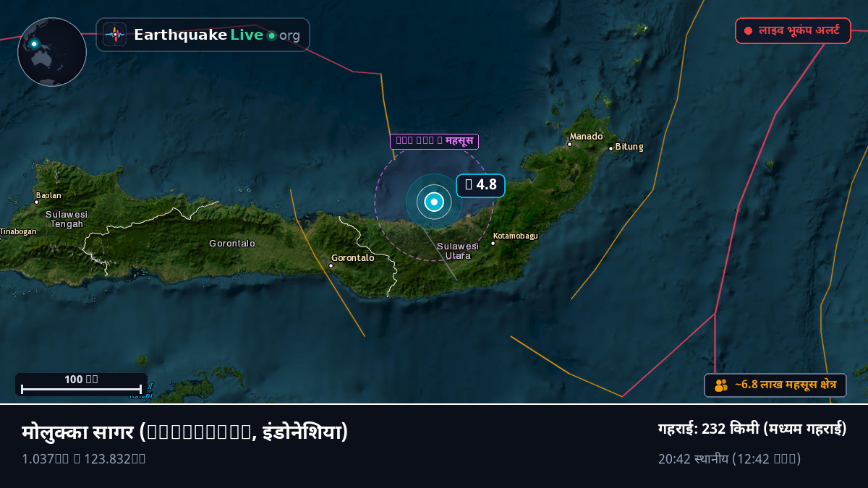This screenshot has width=868, height=488.
Task: Click the EarthquakeLive compass logo icon
Action: pos(114,35)
